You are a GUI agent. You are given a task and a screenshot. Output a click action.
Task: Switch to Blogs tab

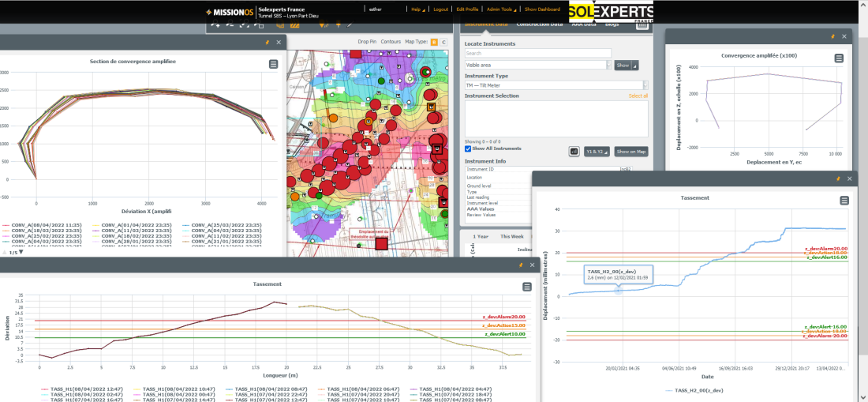(x=612, y=24)
